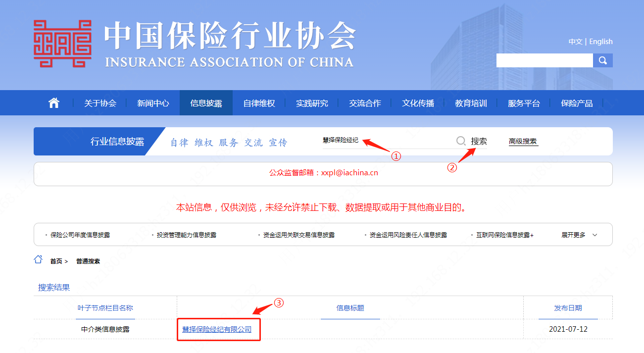Open the 新闻中心 menu
This screenshot has width=644, height=353.
[x=153, y=103]
